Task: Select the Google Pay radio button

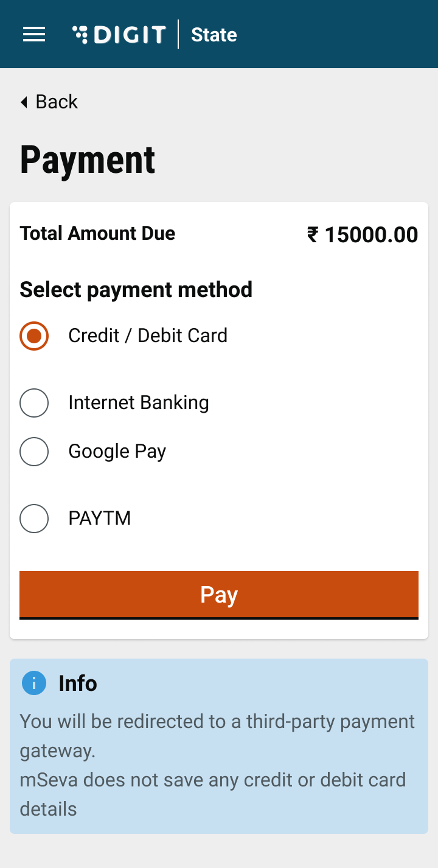Action: click(34, 452)
